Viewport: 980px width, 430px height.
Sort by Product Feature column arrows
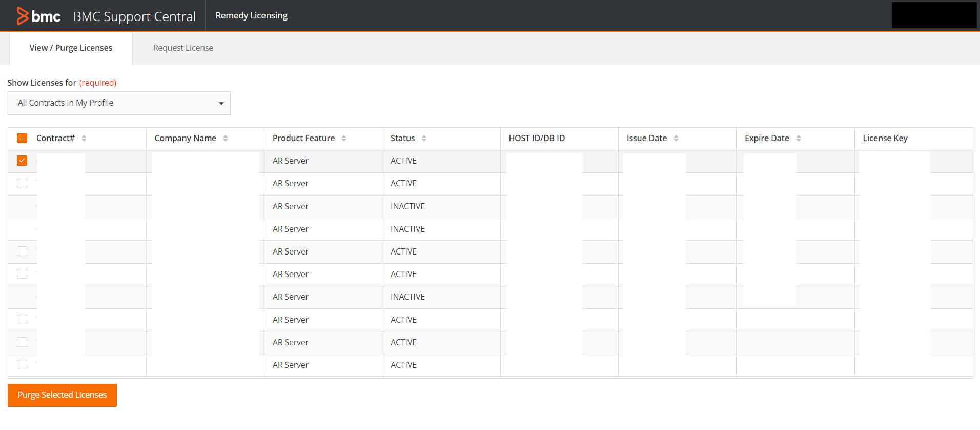344,139
